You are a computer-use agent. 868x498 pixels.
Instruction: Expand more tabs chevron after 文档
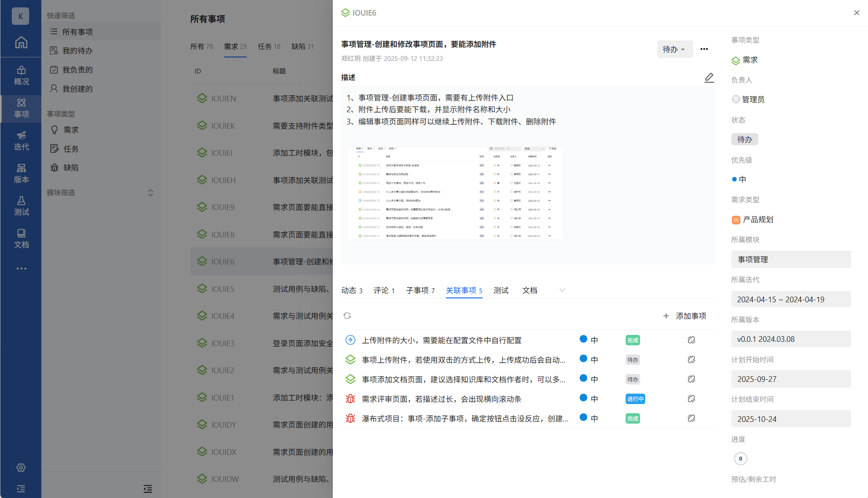coord(562,290)
